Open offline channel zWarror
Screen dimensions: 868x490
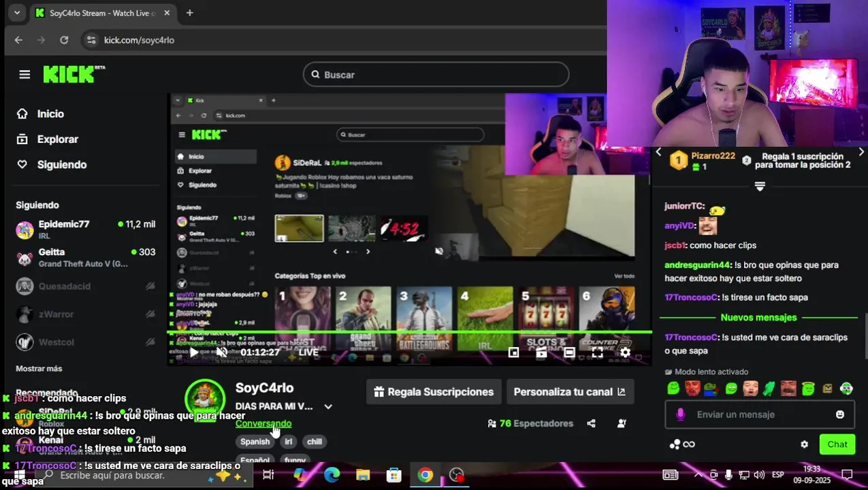86,314
